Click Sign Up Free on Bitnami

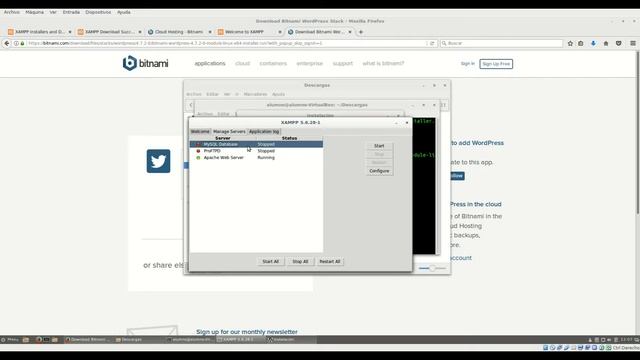[496, 64]
